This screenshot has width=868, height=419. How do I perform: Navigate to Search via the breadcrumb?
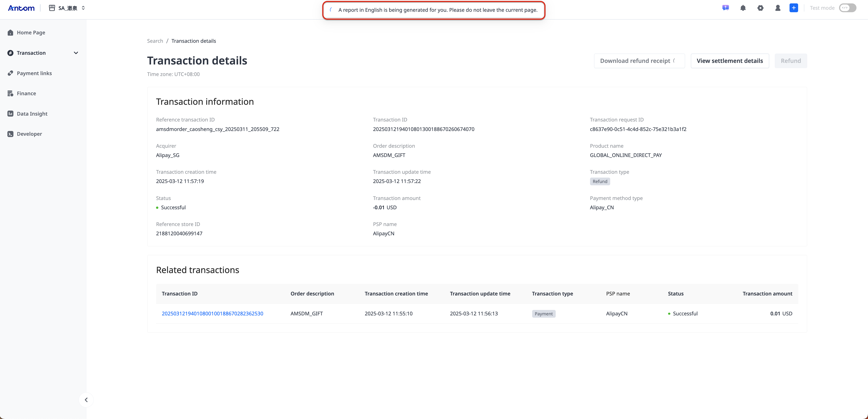click(155, 41)
